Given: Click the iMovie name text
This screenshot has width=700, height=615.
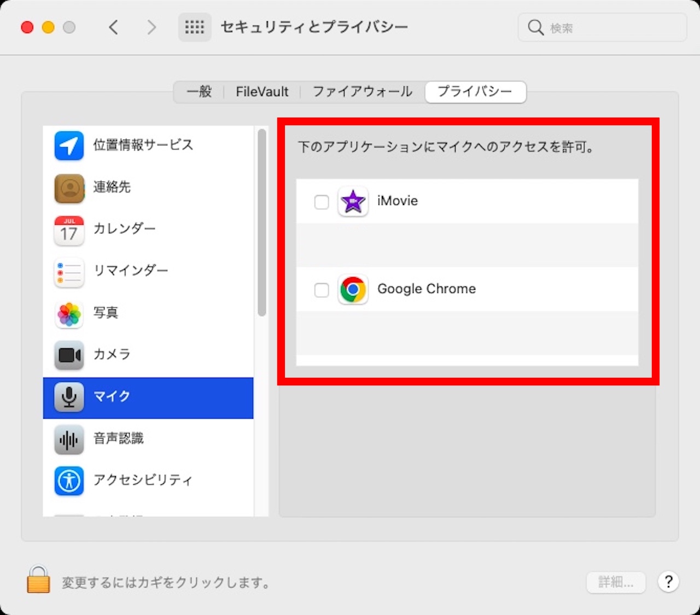Looking at the screenshot, I should [398, 201].
